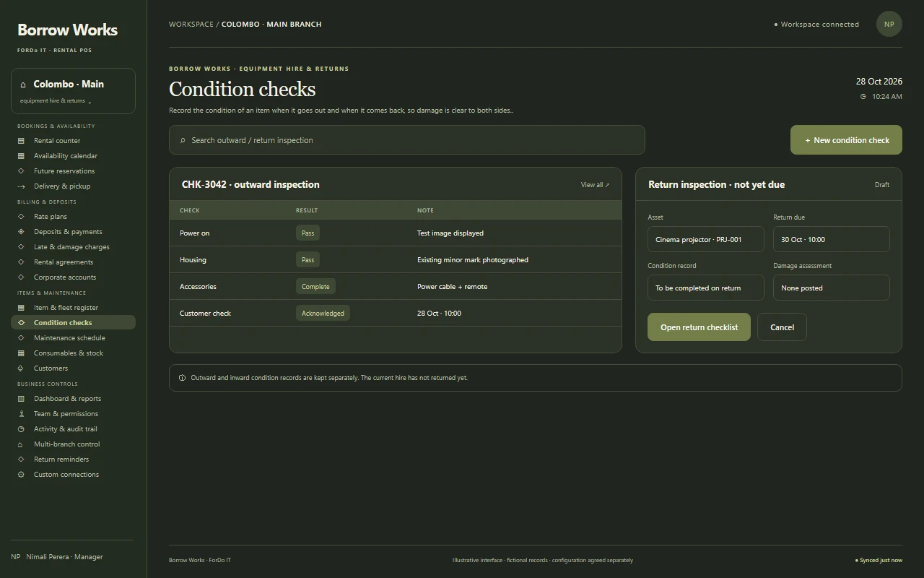The width and height of the screenshot is (924, 578).
Task: Open Return reminders from the sidebar
Action: (x=73, y=460)
